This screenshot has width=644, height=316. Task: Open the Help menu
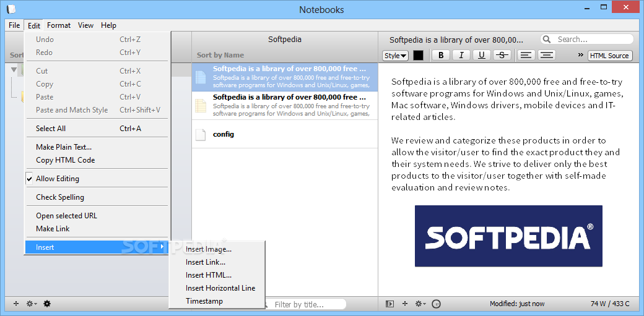pos(108,25)
